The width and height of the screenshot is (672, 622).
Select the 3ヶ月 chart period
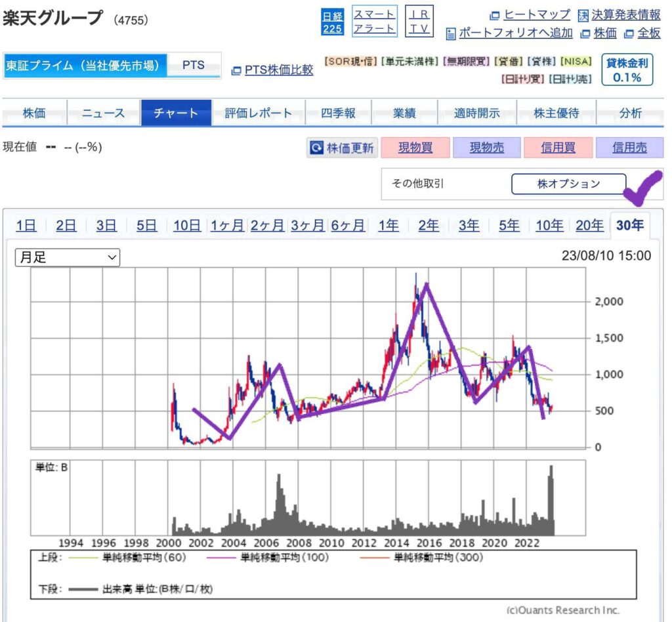pyautogui.click(x=307, y=225)
